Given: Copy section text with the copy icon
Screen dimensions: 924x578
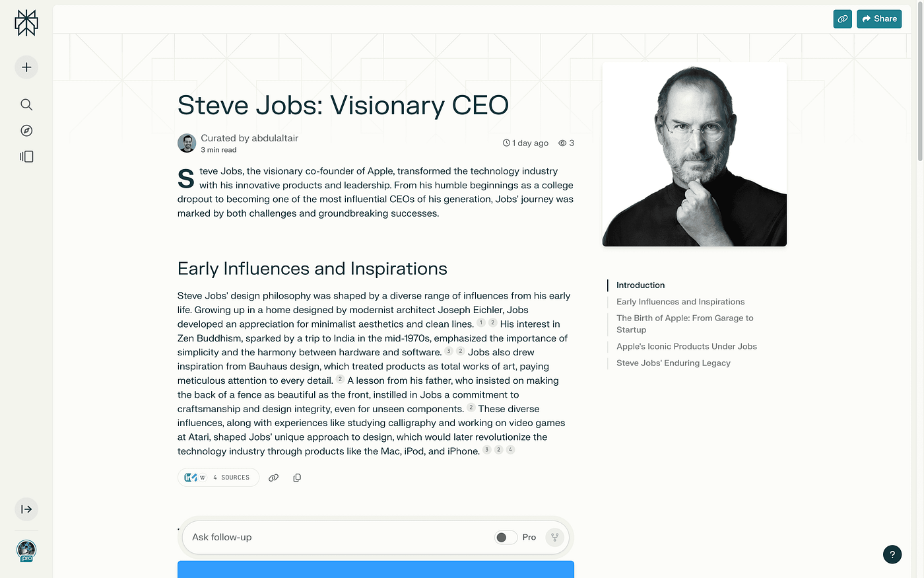Looking at the screenshot, I should pos(297,478).
